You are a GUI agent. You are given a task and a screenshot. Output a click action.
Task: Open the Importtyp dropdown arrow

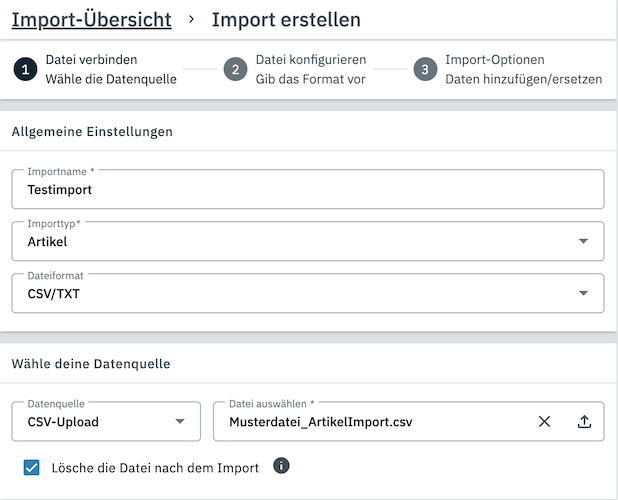click(583, 241)
